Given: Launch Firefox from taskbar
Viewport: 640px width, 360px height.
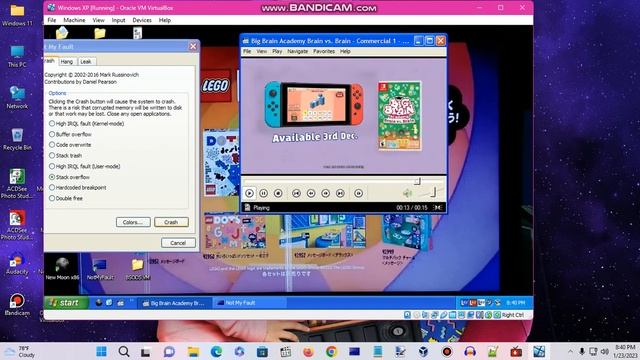Looking at the screenshot, I should pyautogui.click(x=308, y=351).
